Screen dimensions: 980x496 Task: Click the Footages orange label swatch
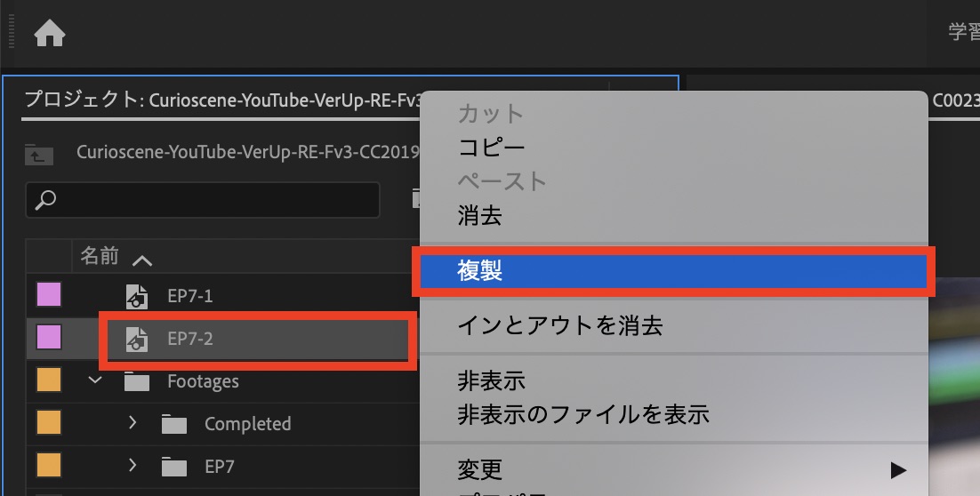(x=49, y=380)
